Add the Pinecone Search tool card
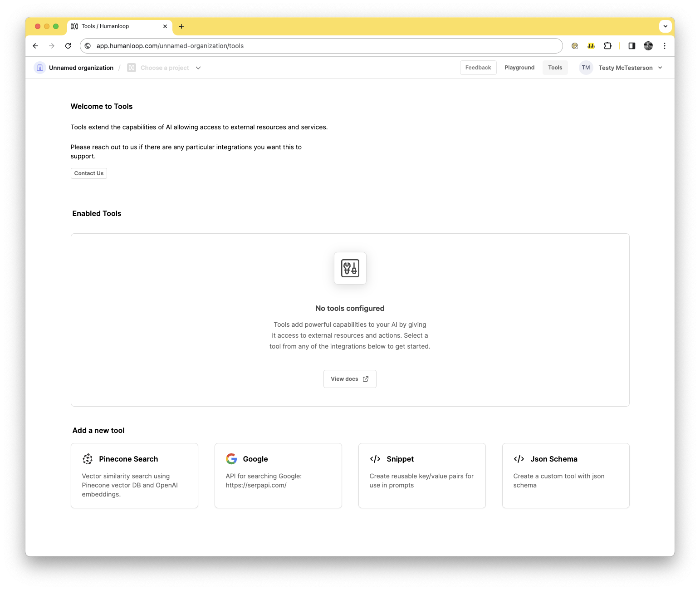 [x=134, y=476]
